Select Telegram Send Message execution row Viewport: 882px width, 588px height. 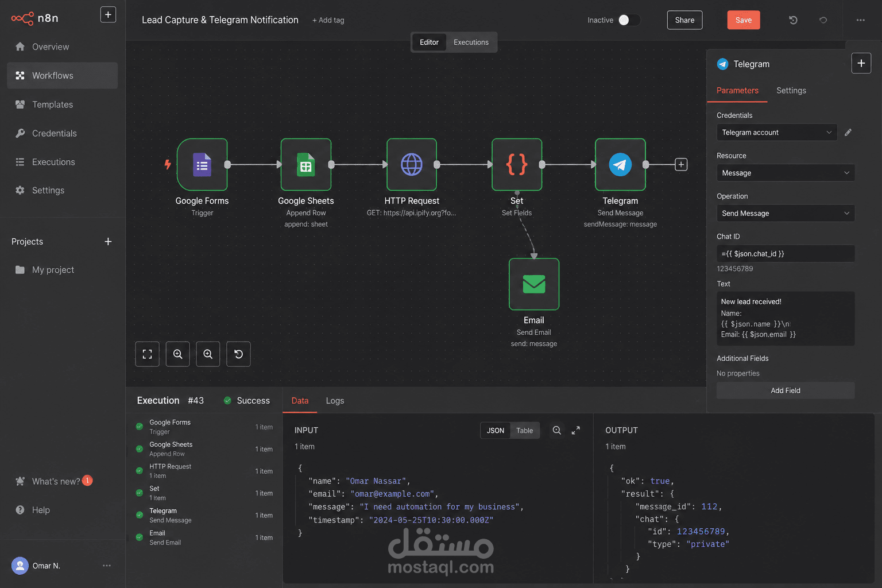204,515
